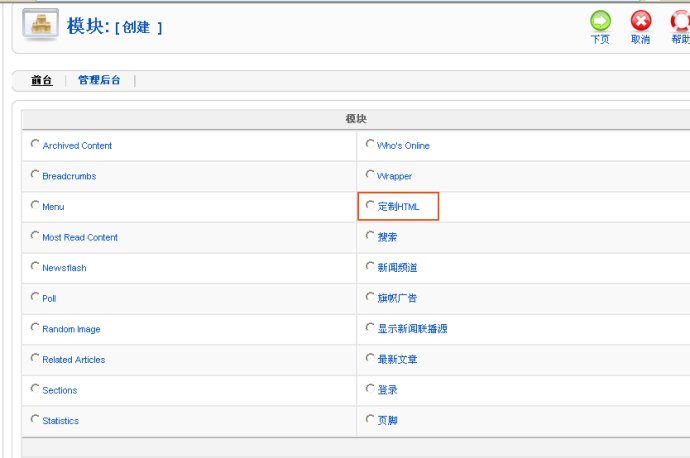
Task: Select the Newsflash radio button
Action: 35,266
